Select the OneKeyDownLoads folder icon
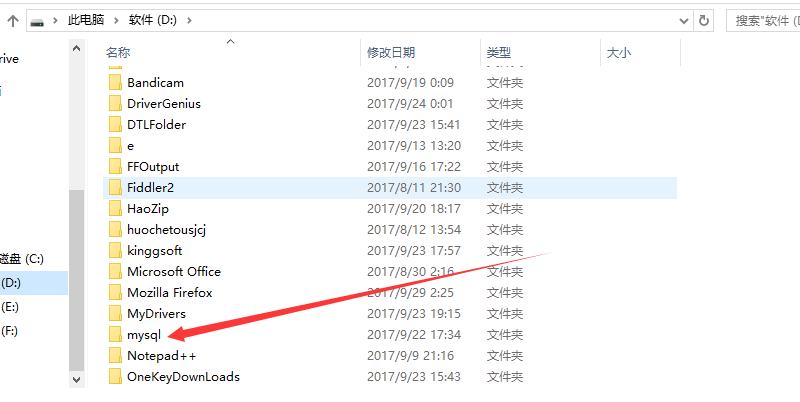Image resolution: width=800 pixels, height=402 pixels. point(115,376)
